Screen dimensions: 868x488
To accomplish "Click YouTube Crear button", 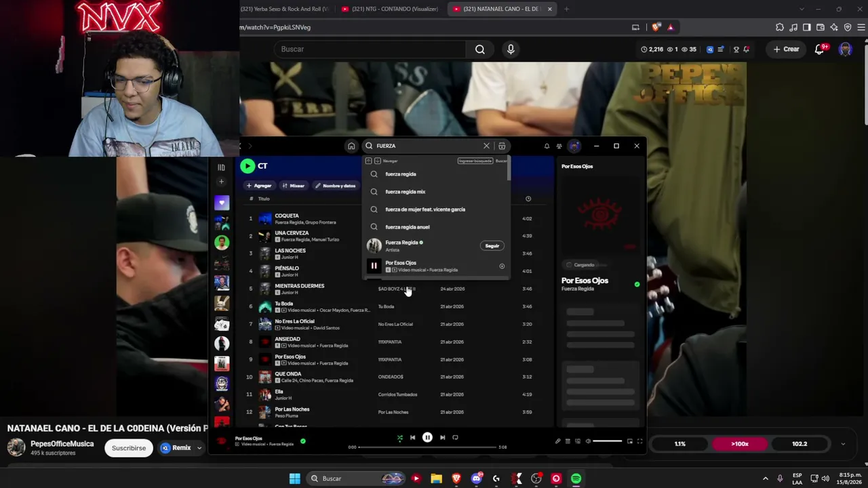I will pos(787,49).
